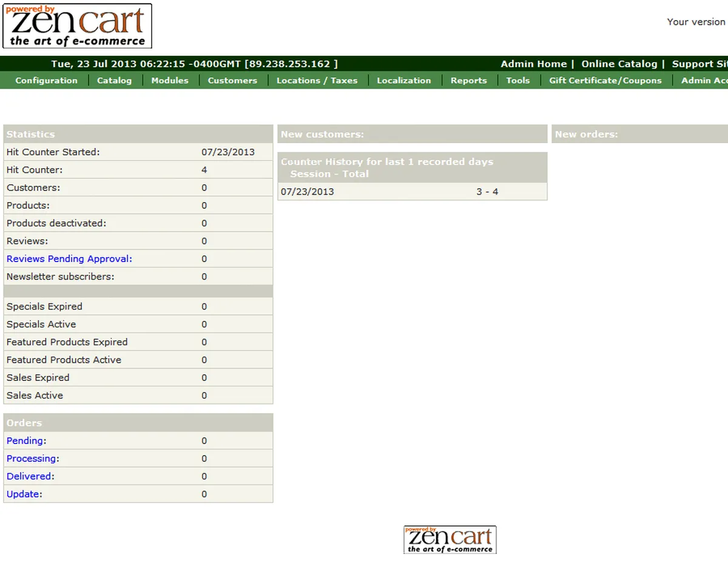Click the Sales Expired label

38,377
